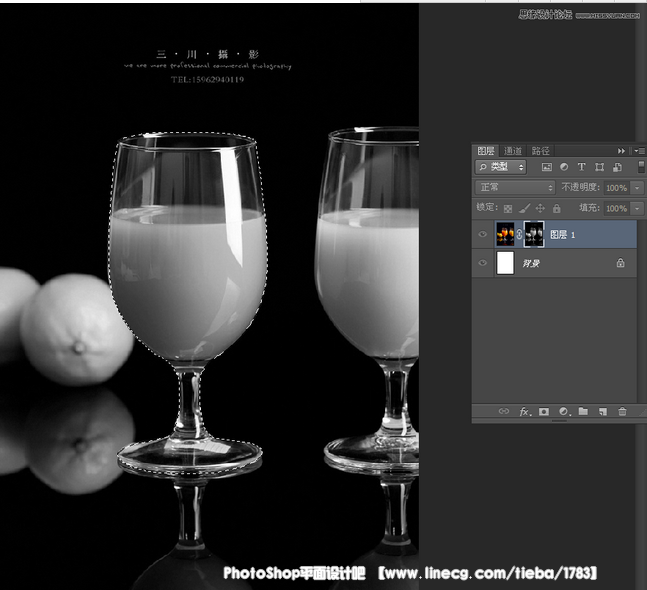Image resolution: width=647 pixels, height=590 pixels.
Task: Lock image pixels brush icon
Action: [x=524, y=208]
